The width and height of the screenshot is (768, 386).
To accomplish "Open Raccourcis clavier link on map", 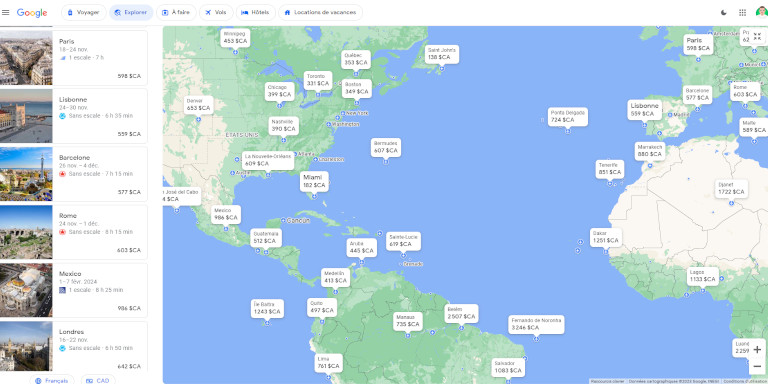I will (x=607, y=381).
